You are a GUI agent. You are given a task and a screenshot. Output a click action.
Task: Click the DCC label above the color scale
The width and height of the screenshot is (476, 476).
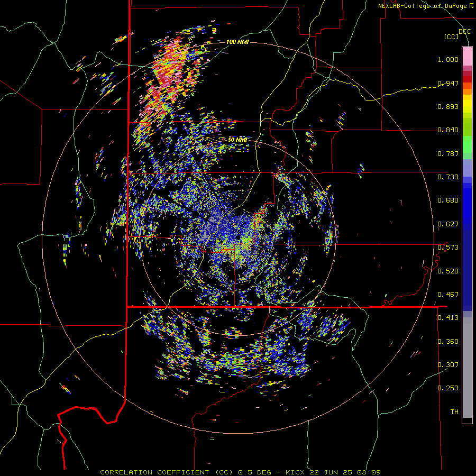pyautogui.click(x=464, y=31)
